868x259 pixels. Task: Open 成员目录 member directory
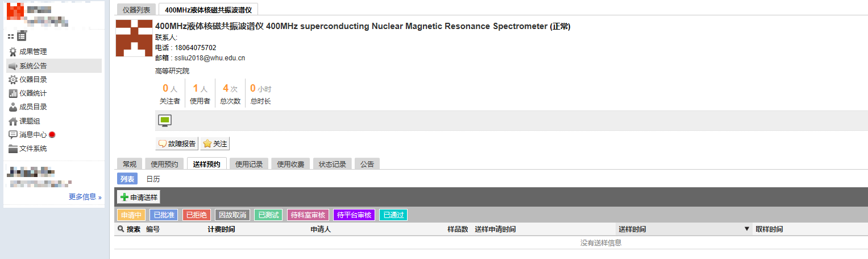[x=33, y=107]
